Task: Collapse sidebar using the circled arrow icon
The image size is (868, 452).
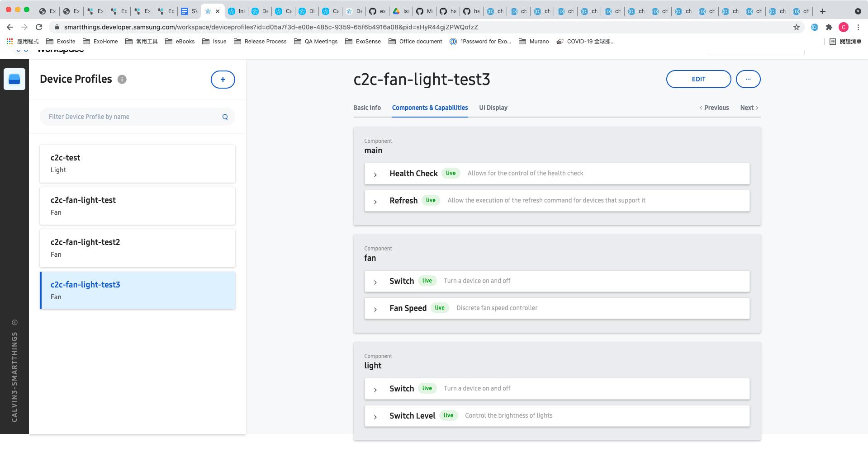Action: [x=14, y=322]
